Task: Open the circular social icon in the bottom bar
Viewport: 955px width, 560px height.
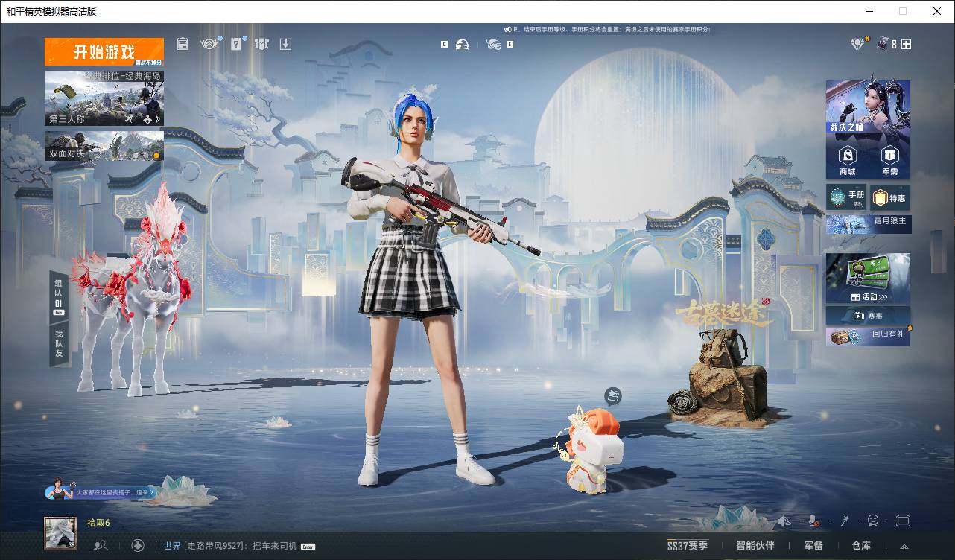Action: [x=137, y=546]
